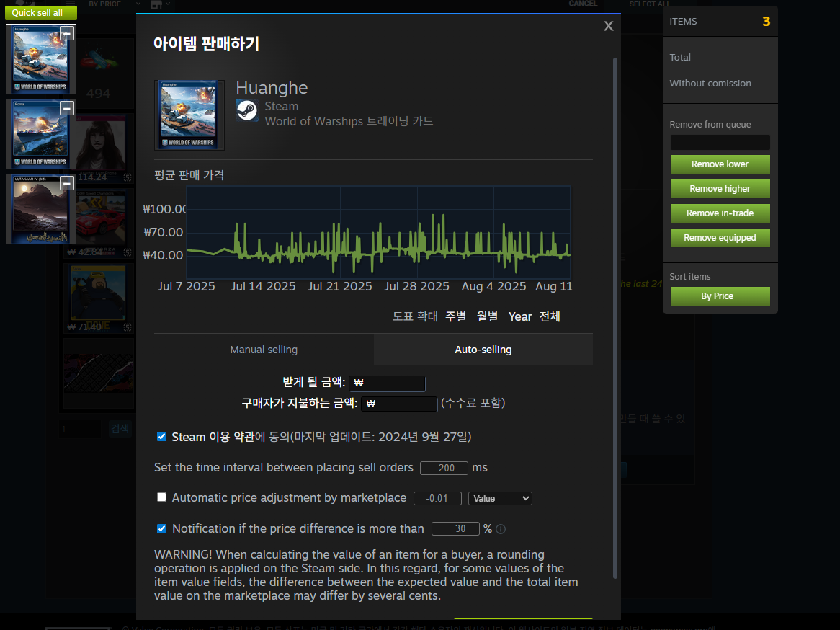Select the Roma queue thumbnail

[41, 134]
